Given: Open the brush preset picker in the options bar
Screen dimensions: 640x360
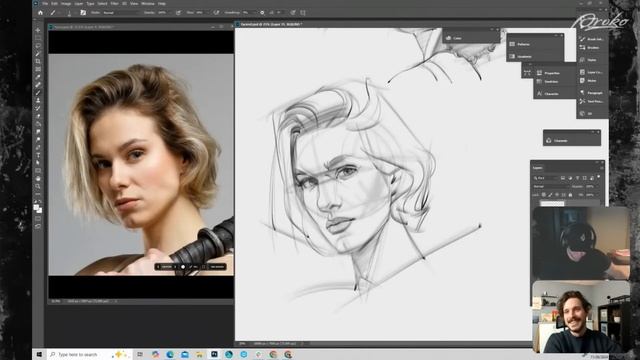Looking at the screenshot, I should coord(70,13).
